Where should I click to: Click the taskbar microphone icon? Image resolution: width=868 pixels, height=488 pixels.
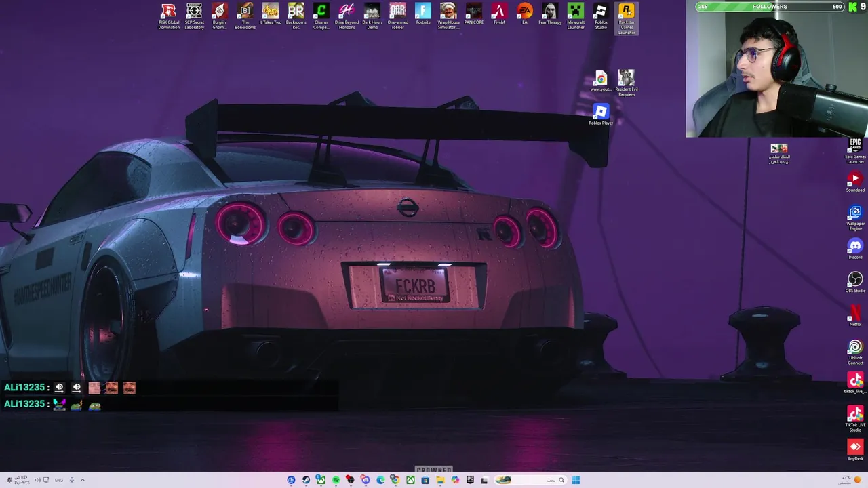pyautogui.click(x=71, y=480)
